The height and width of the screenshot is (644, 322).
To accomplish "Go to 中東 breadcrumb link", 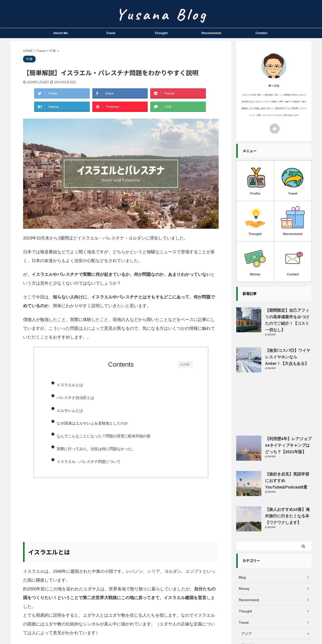I will [x=53, y=51].
